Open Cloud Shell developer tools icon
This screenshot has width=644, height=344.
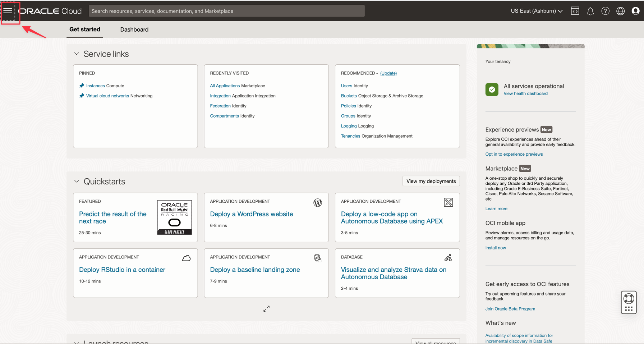575,11
